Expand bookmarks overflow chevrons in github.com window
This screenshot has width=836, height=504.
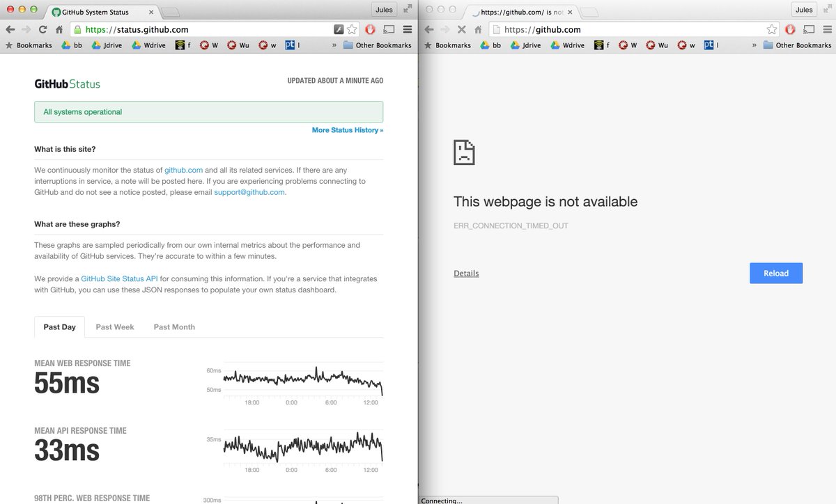click(x=753, y=45)
